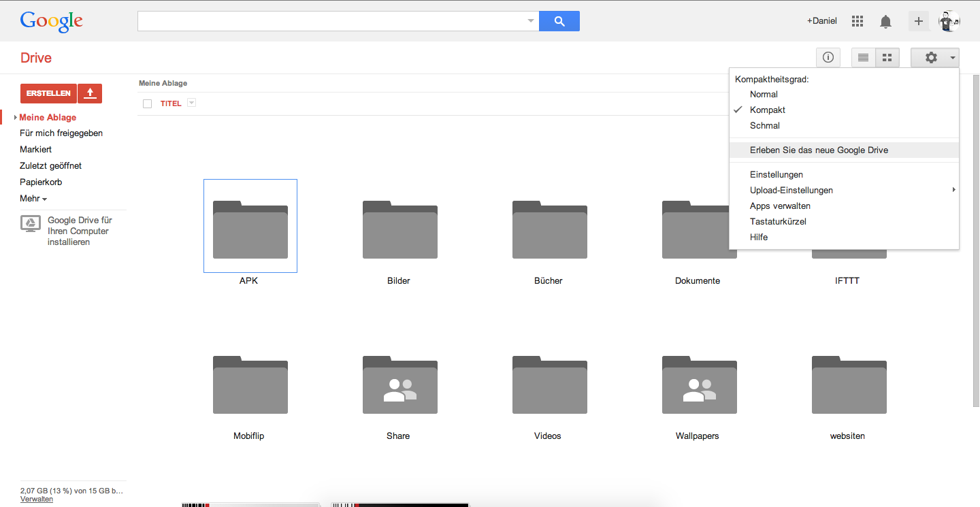Screen dimensions: 980x507
Task: Open Zuletzt geöffnet
Action: (50, 166)
